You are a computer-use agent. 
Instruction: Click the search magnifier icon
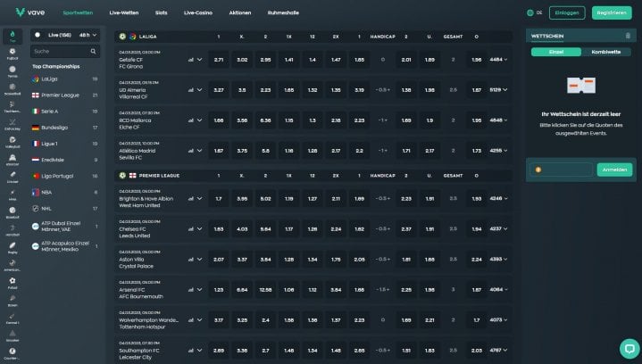click(x=93, y=51)
